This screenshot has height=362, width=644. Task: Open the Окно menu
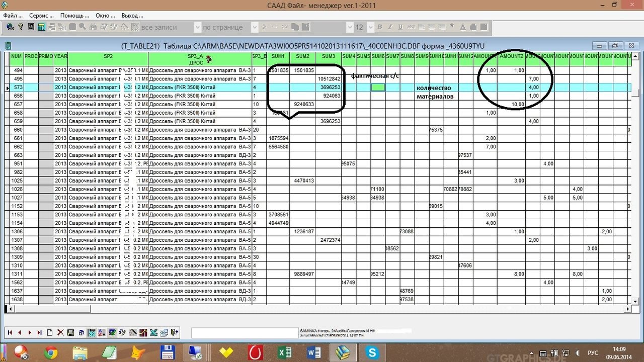click(x=105, y=16)
